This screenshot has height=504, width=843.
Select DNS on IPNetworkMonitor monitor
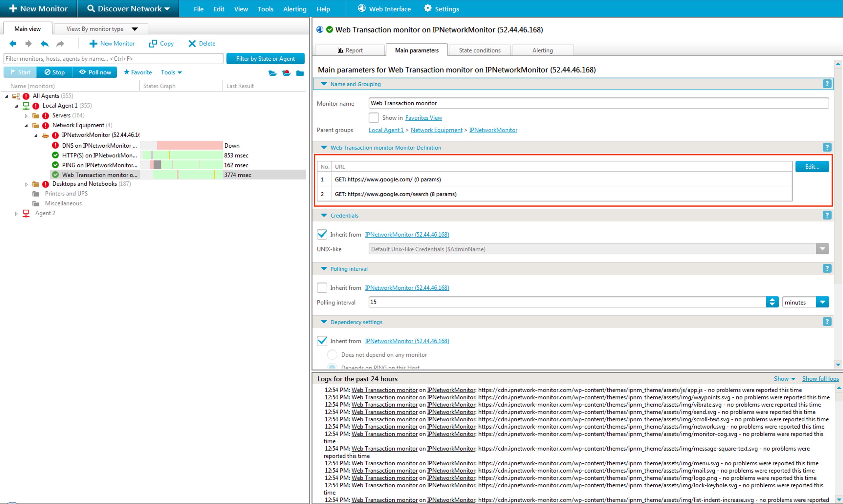[99, 145]
